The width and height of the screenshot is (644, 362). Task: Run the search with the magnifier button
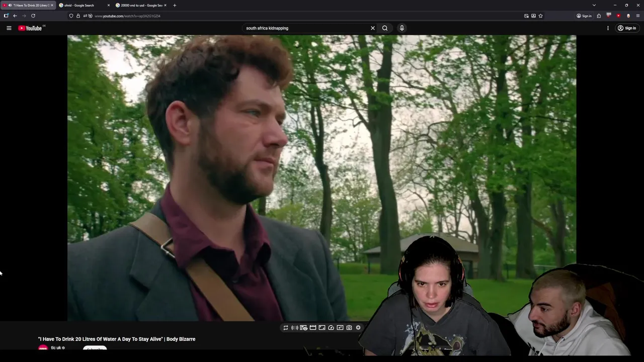click(385, 28)
